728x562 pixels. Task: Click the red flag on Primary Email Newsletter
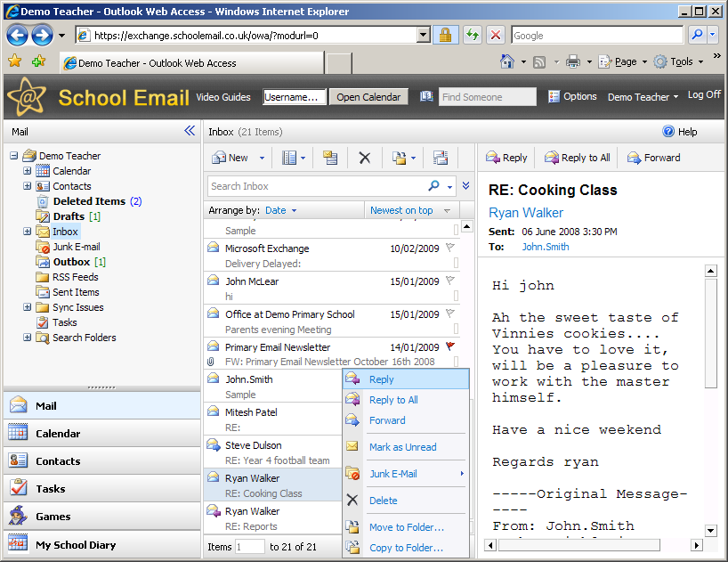[450, 346]
